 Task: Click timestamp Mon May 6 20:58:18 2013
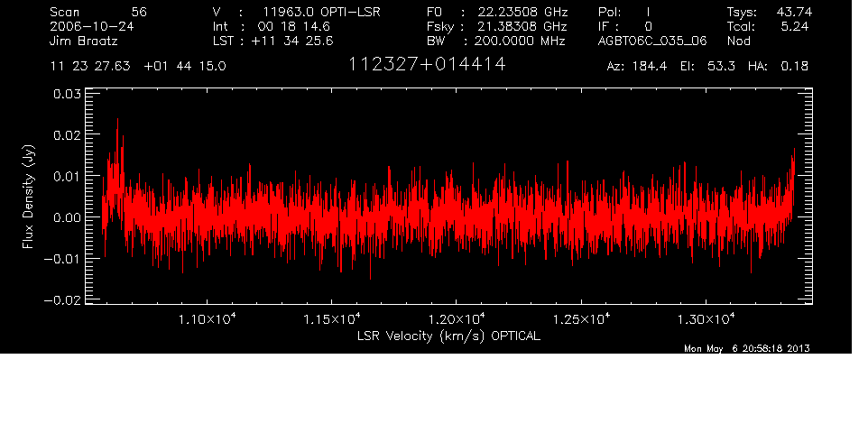[747, 348]
